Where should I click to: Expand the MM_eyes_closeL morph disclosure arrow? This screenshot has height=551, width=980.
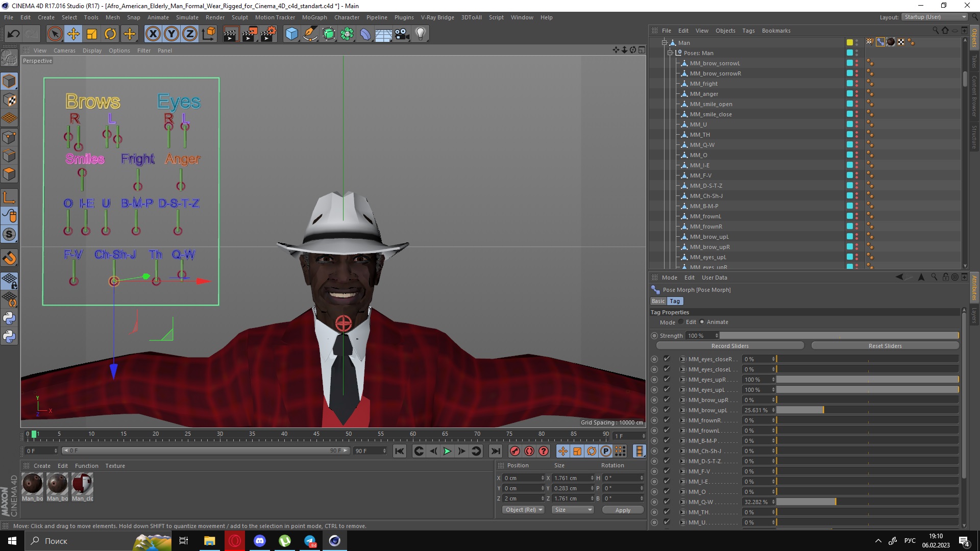click(x=682, y=369)
